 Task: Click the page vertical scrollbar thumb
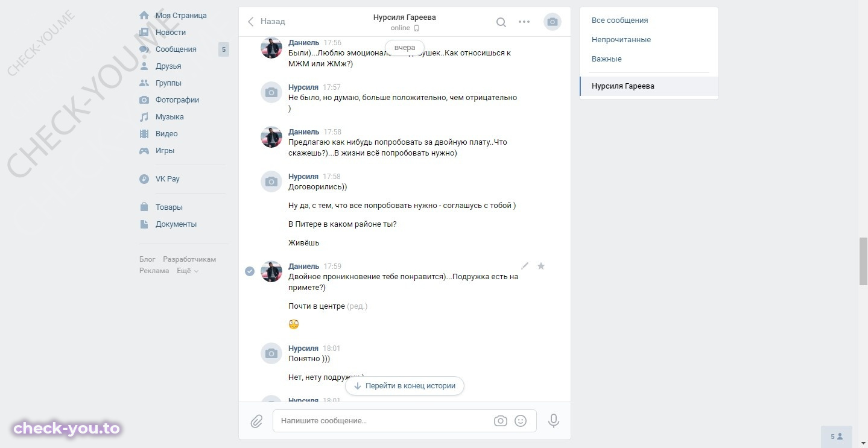(863, 261)
